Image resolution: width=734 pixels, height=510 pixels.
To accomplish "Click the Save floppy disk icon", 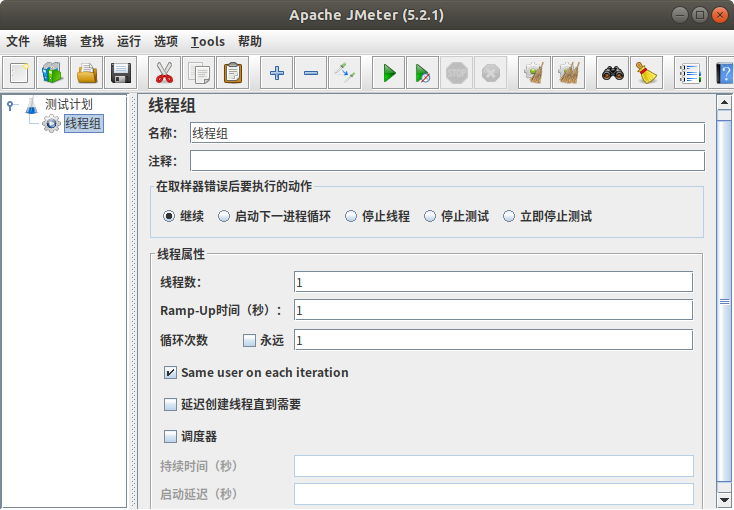I will [x=121, y=73].
